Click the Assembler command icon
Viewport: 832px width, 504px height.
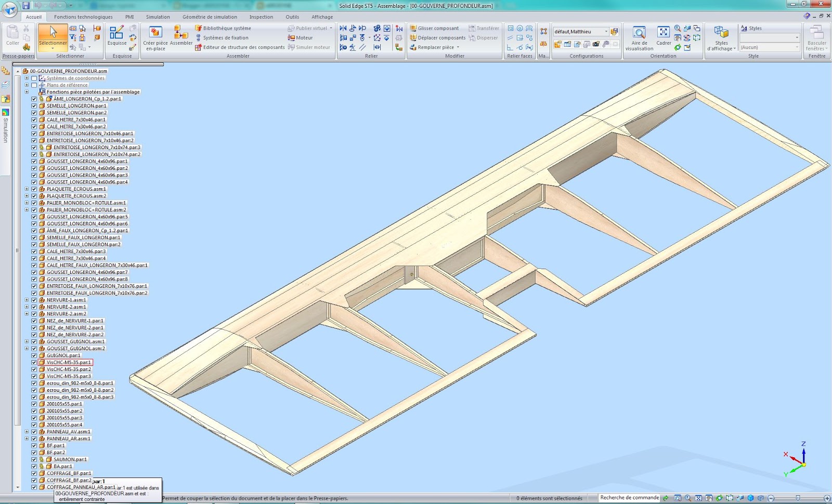tap(181, 36)
